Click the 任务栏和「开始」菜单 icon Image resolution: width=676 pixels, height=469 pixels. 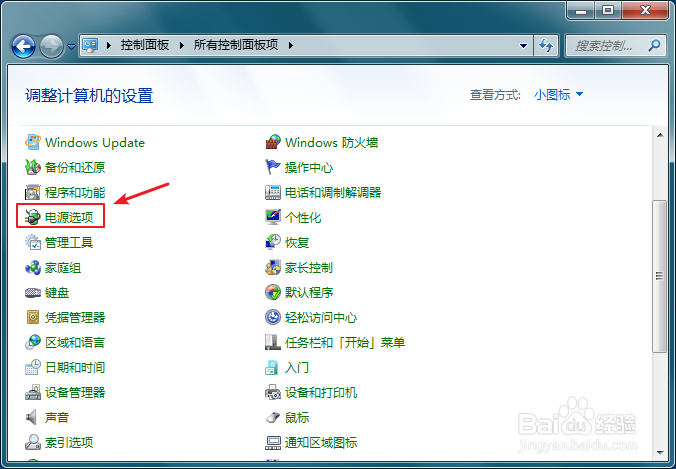pos(273,342)
